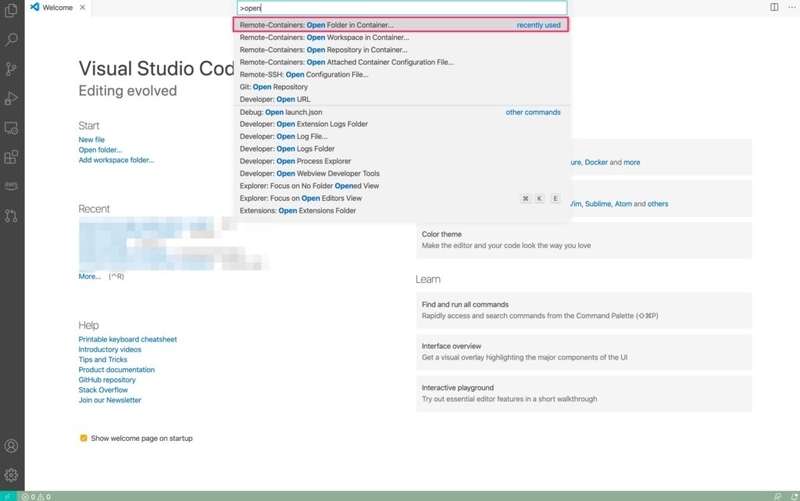
Task: Click the feedback icon in status bar
Action: point(778,496)
